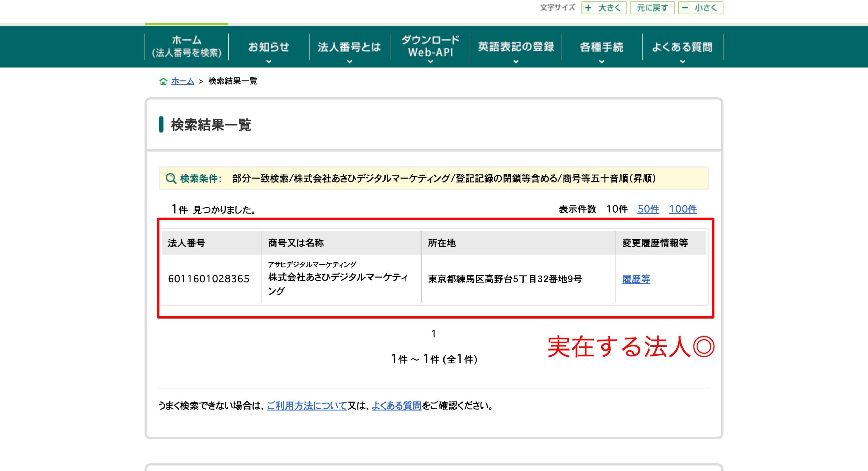Open the ご利用方法について link
Viewport: 868px width, 471px height.
point(307,406)
